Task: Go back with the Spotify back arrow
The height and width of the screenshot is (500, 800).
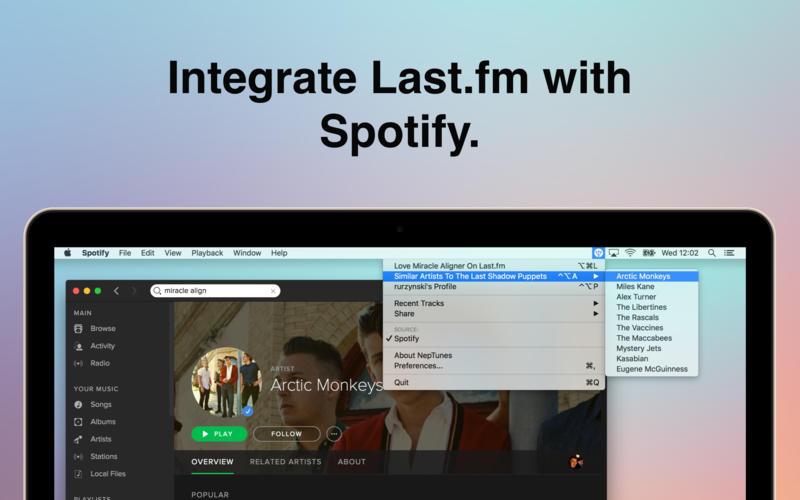Action: point(116,291)
